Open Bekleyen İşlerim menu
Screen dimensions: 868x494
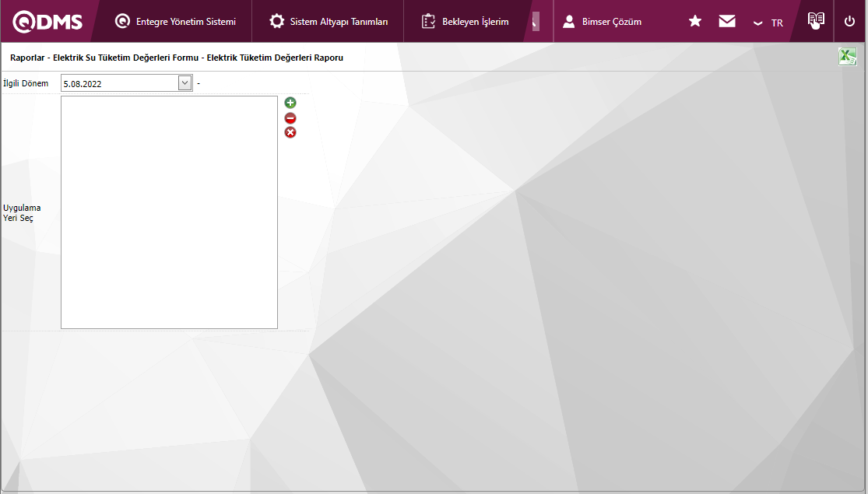click(465, 22)
